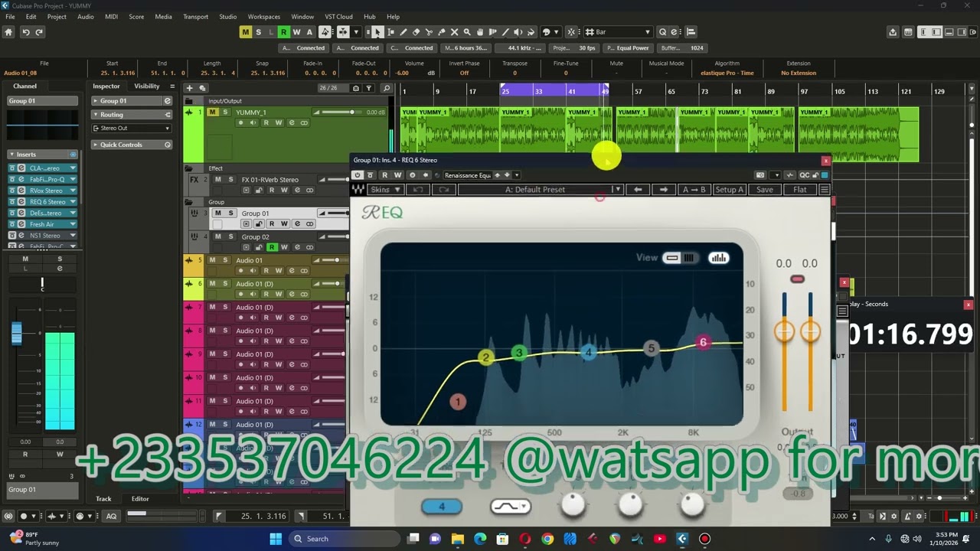Click the REQ plugin redo arrow
Viewport: 980px width, 551px height.
click(x=443, y=189)
